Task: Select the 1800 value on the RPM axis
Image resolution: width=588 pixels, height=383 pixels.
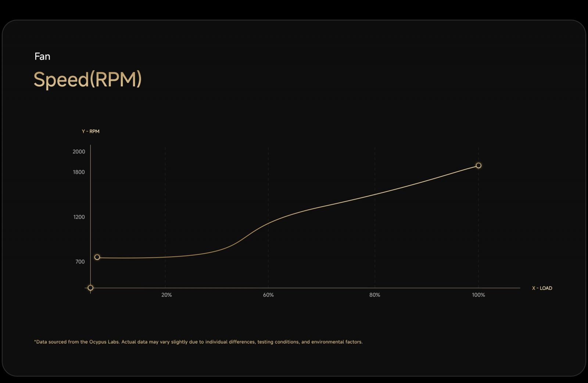Action: (79, 172)
